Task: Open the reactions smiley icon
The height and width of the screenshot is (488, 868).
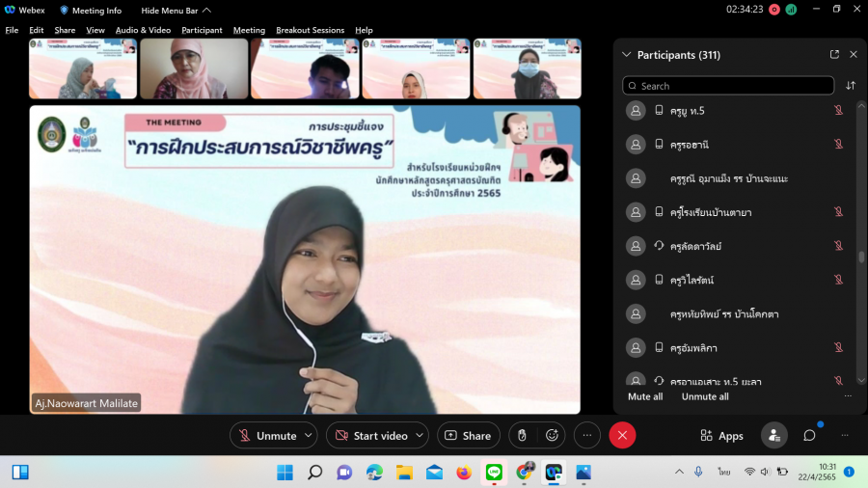Action: pos(552,436)
